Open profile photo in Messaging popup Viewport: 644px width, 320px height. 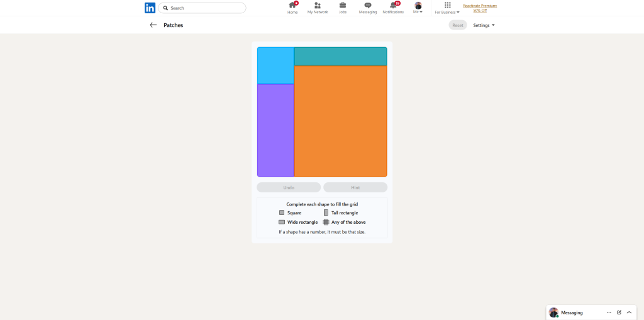tap(553, 312)
